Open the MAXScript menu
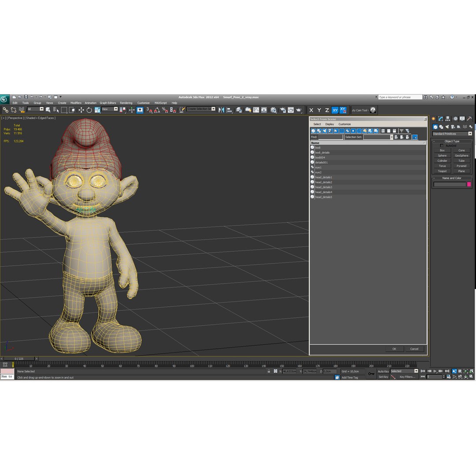This screenshot has height=476, width=476. tap(160, 103)
